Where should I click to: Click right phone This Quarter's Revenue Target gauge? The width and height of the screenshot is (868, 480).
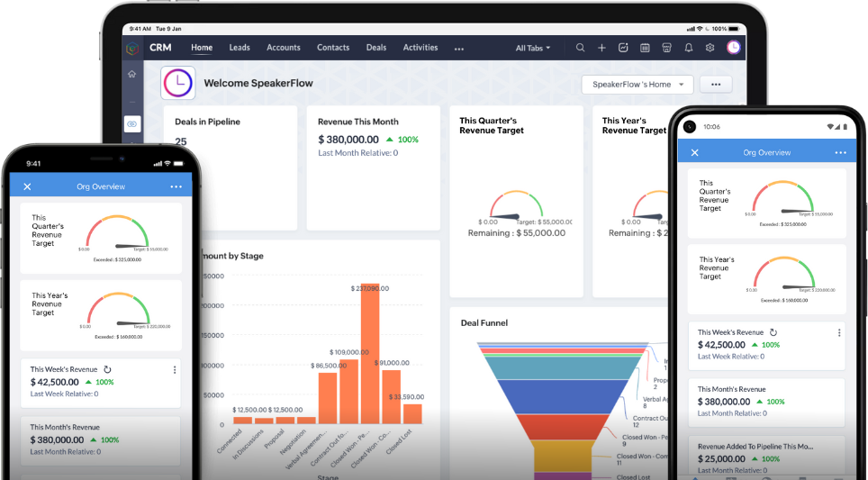click(782, 198)
